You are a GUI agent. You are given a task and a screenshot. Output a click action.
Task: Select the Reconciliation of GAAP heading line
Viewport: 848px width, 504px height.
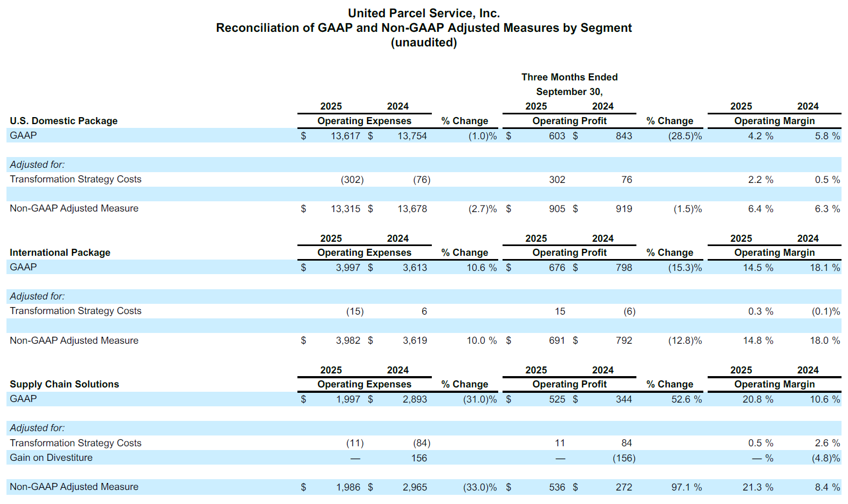tap(424, 28)
